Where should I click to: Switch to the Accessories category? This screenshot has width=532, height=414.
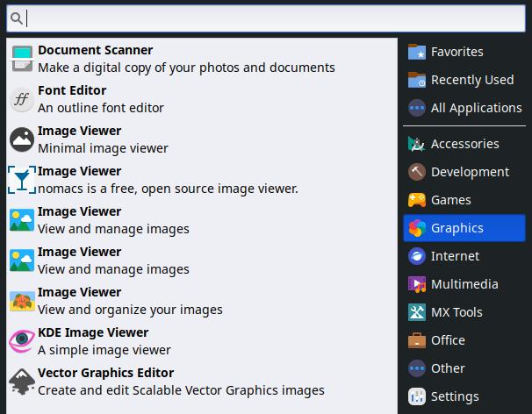pos(464,144)
